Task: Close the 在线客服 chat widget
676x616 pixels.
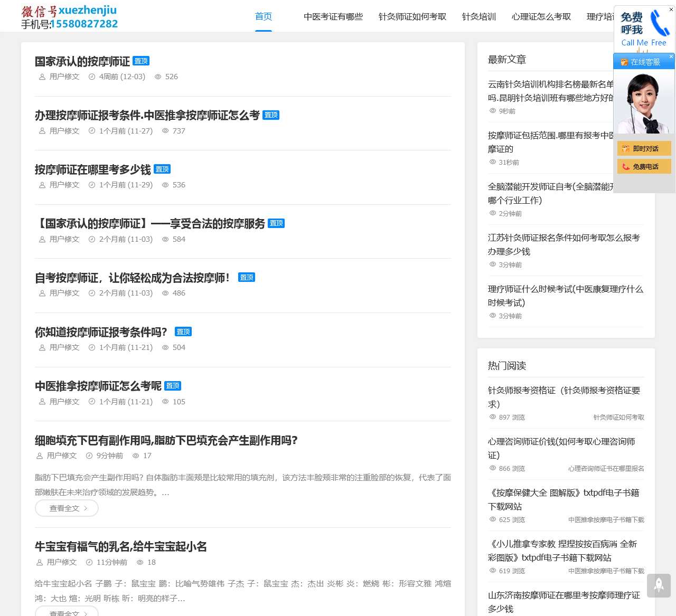Action: (671, 56)
